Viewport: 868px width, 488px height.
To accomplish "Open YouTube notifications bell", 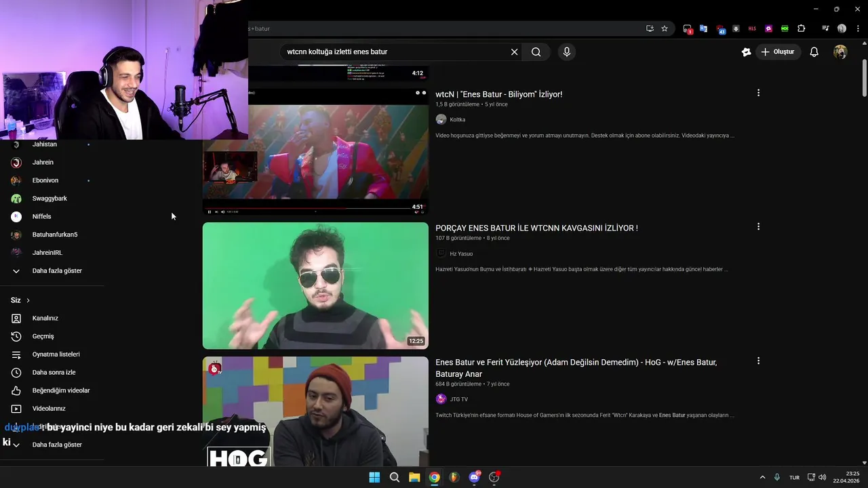I will pos(814,52).
